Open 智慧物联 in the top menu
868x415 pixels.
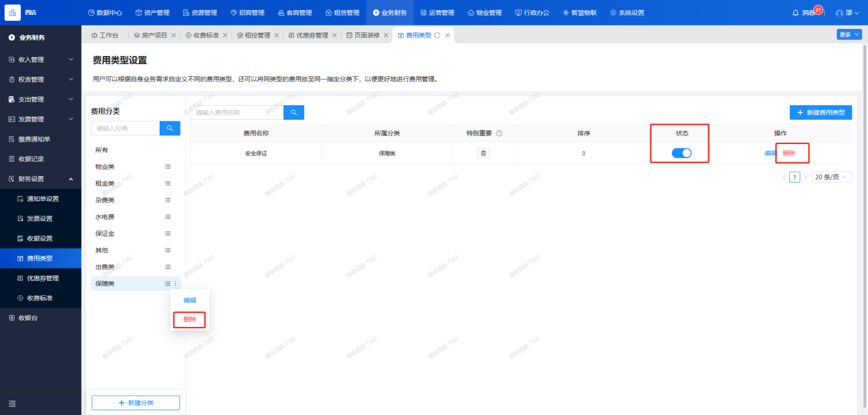coord(579,13)
